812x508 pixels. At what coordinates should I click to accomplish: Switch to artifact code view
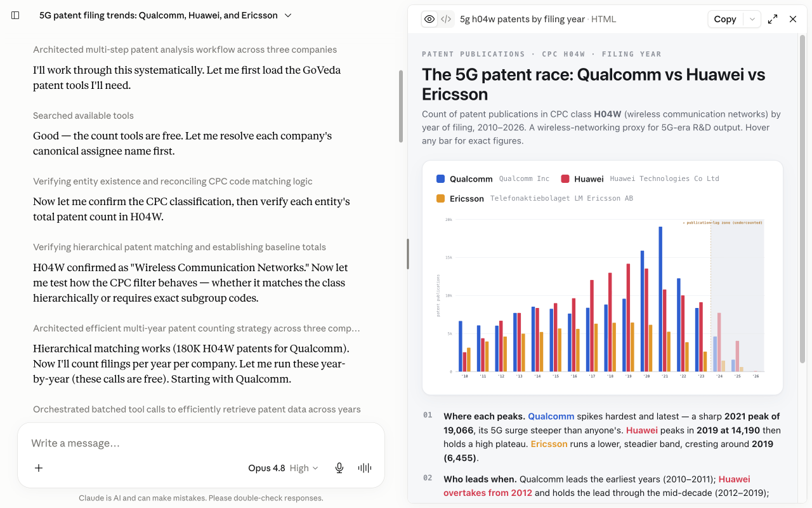tap(446, 19)
